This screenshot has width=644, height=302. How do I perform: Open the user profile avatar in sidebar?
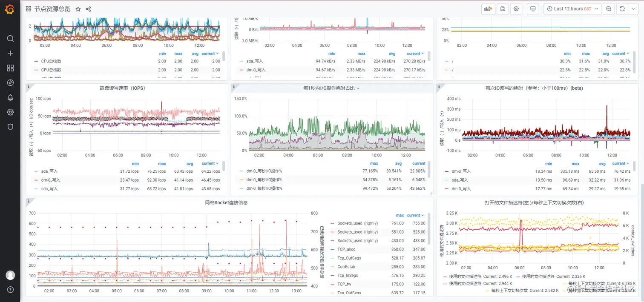[10, 275]
